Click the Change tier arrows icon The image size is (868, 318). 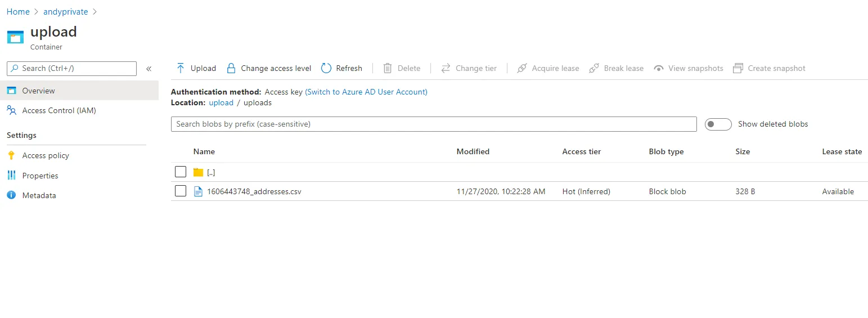coord(446,68)
